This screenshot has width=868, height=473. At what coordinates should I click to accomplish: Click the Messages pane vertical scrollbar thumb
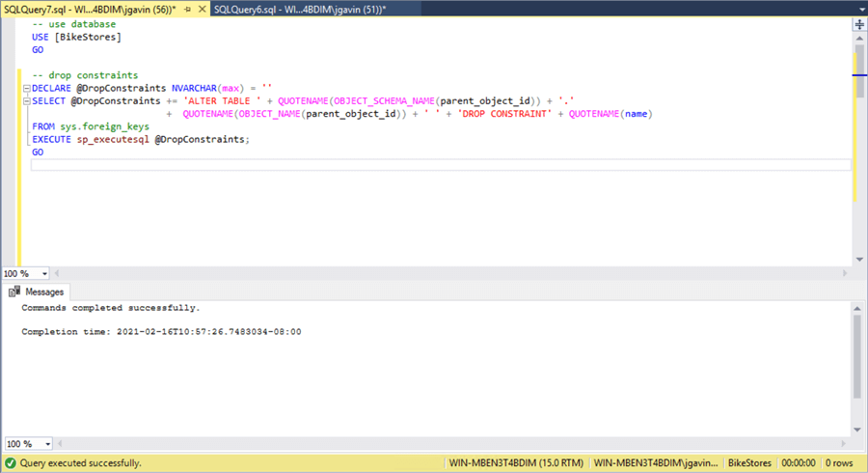point(857,356)
